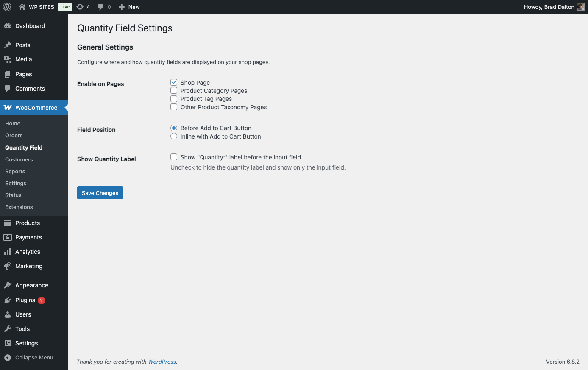
Task: Open the Plugins plug icon
Action: [8, 300]
